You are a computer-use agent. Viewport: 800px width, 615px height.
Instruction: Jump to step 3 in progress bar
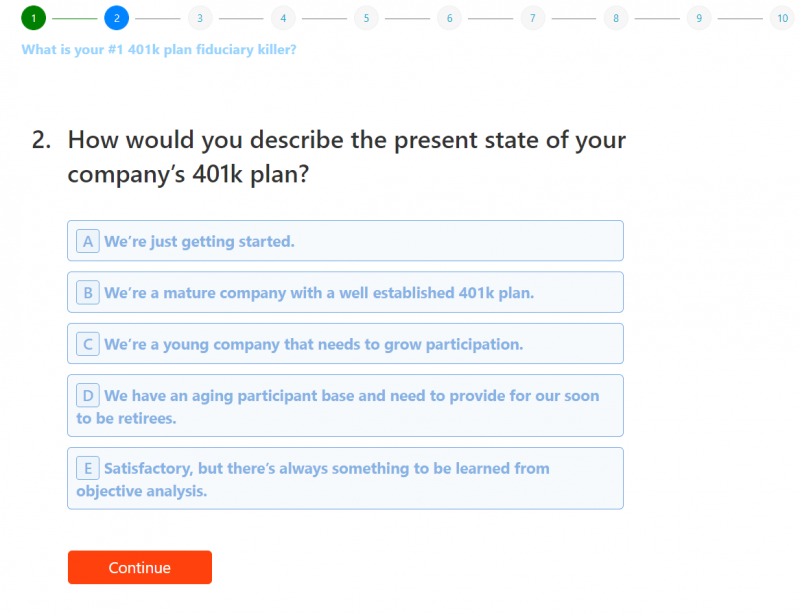199,18
